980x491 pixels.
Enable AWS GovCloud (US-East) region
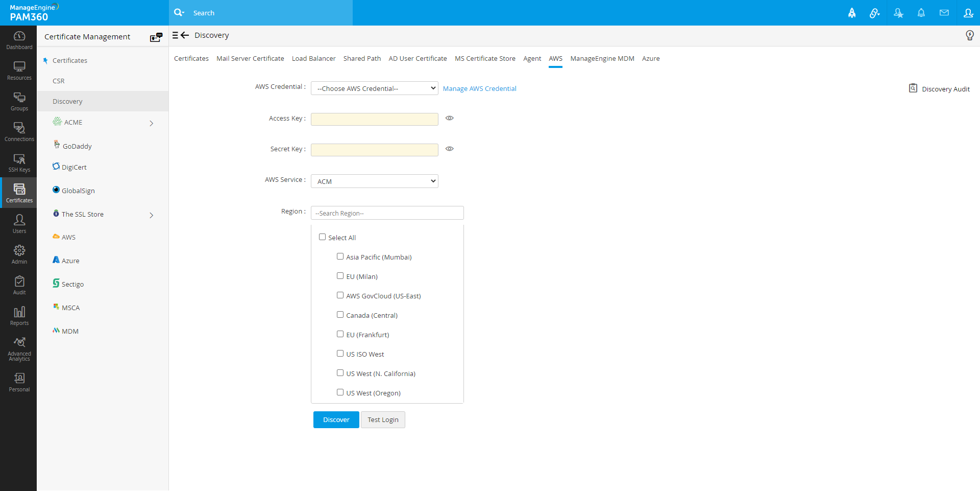pos(340,295)
